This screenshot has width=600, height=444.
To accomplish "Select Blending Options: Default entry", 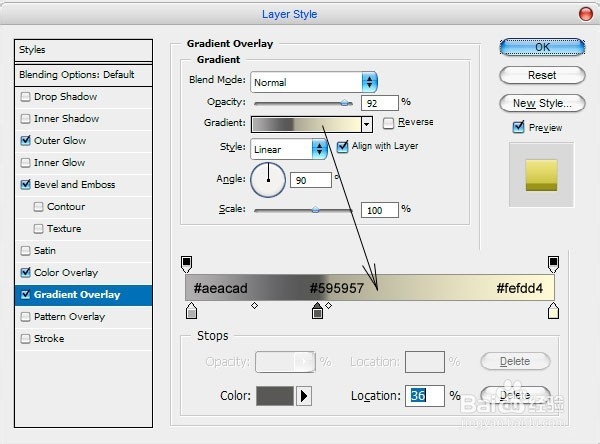I will (x=76, y=75).
